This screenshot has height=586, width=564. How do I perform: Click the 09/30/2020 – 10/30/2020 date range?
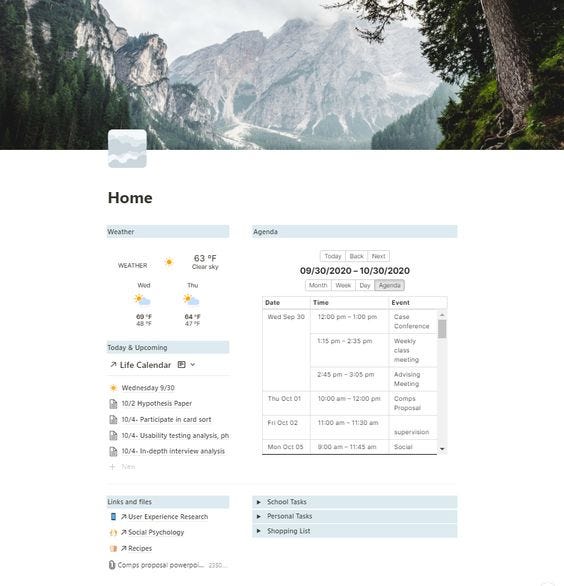click(355, 271)
